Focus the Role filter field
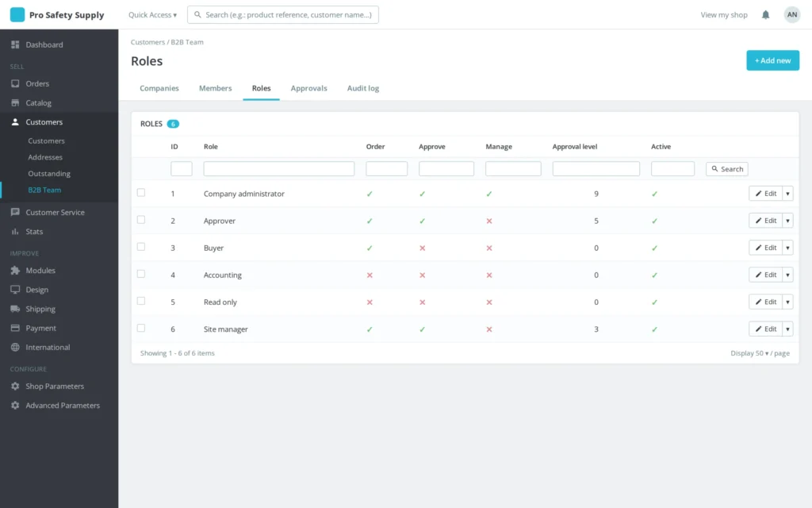Viewport: 812px width, 508px height. point(278,168)
